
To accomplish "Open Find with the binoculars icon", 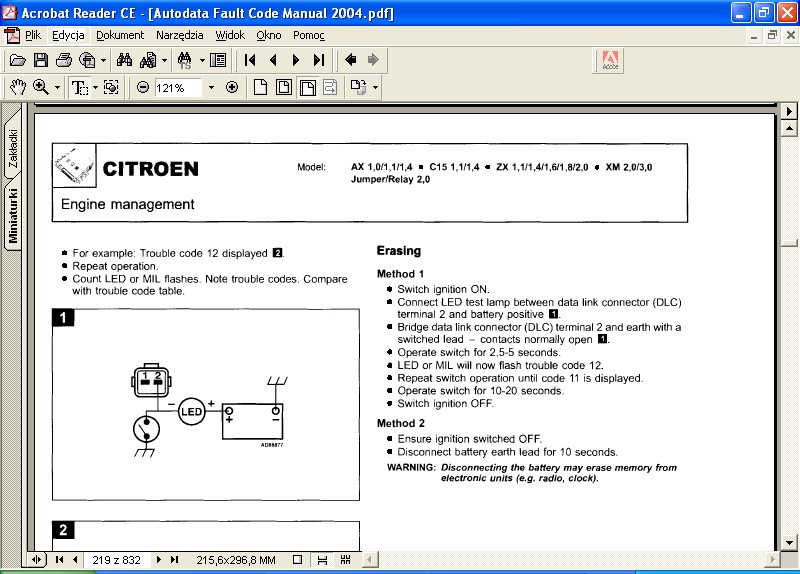I will point(124,60).
